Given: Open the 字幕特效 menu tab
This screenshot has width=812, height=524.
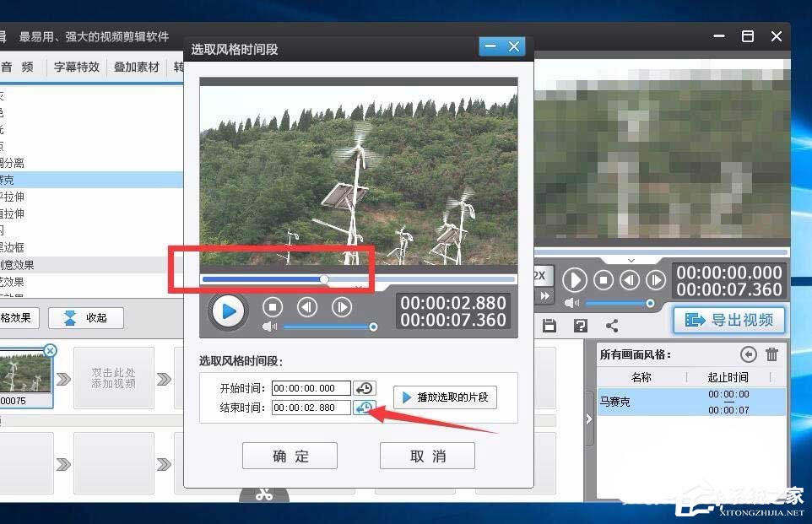Looking at the screenshot, I should tap(76, 67).
